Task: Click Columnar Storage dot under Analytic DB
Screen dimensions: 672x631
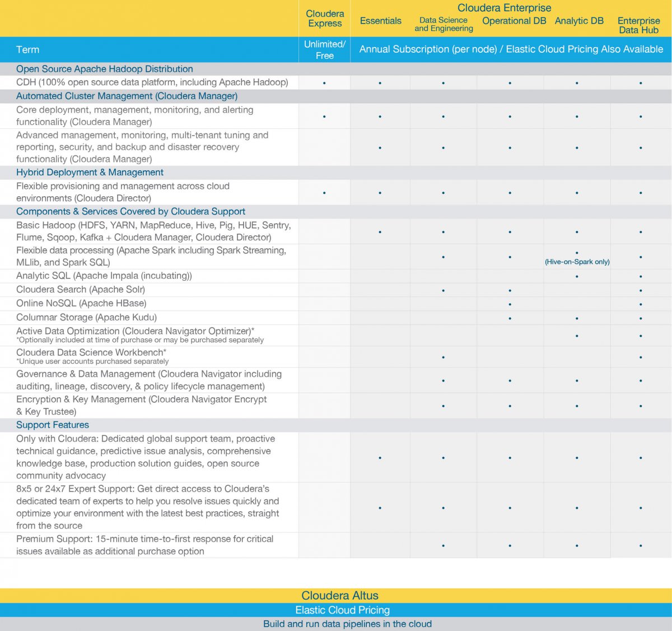Action: [577, 318]
